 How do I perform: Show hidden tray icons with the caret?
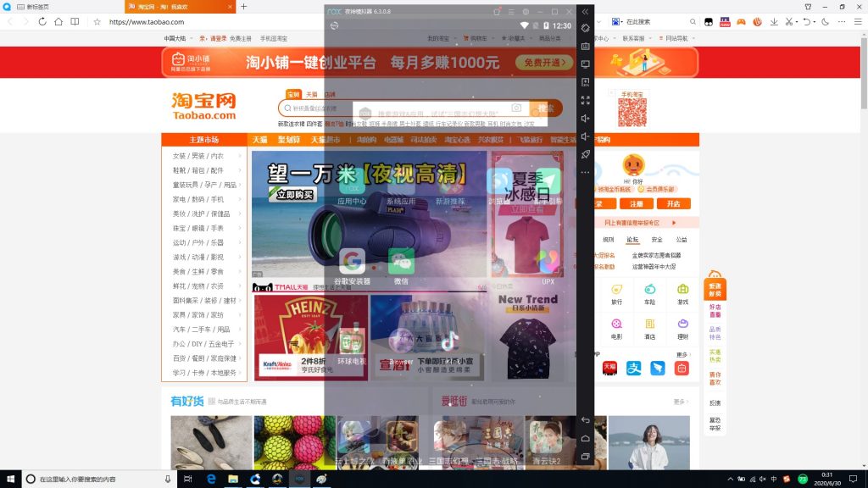point(730,479)
